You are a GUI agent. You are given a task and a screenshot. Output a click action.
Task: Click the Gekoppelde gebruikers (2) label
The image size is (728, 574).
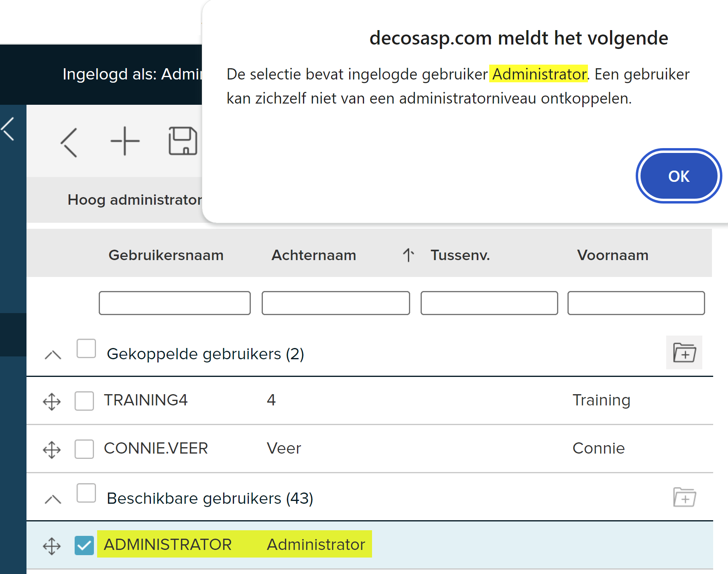pyautogui.click(x=205, y=354)
